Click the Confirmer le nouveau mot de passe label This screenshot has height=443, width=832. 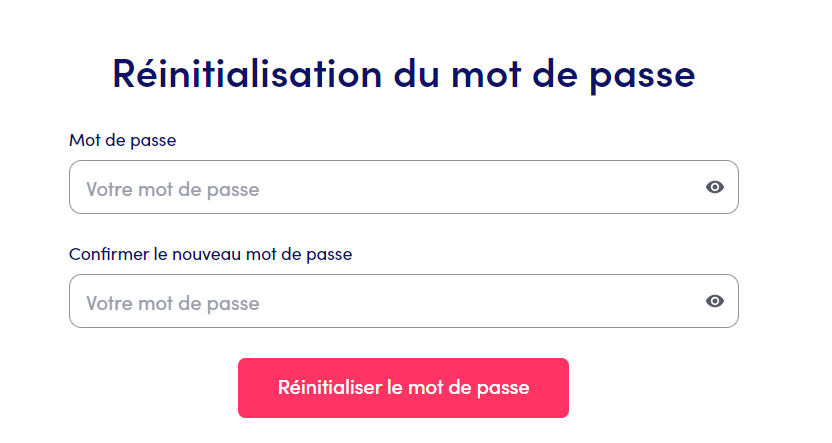pos(210,254)
